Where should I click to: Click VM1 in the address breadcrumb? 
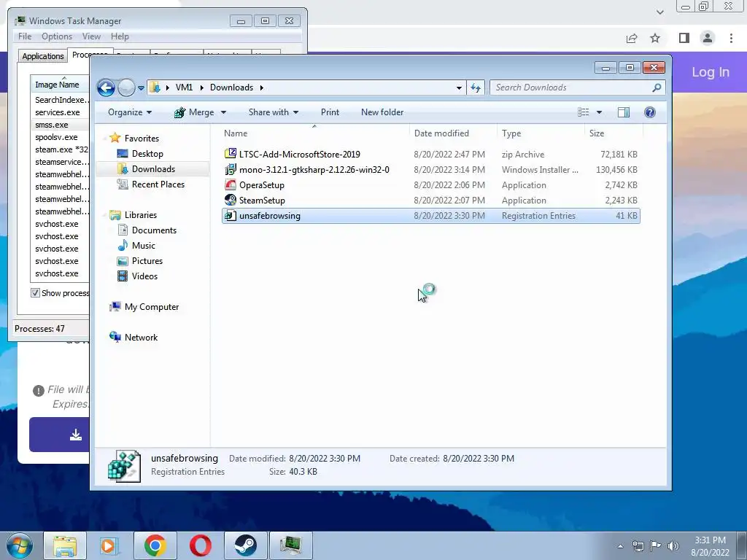tap(184, 87)
